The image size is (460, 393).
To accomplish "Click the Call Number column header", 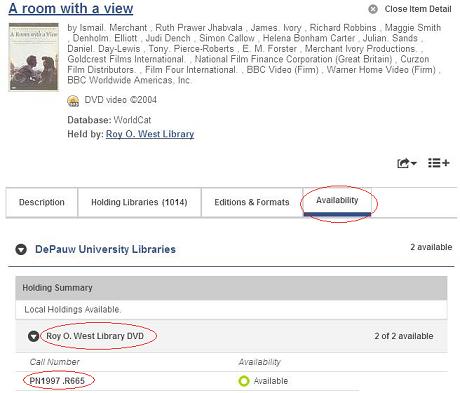I will tap(54, 362).
